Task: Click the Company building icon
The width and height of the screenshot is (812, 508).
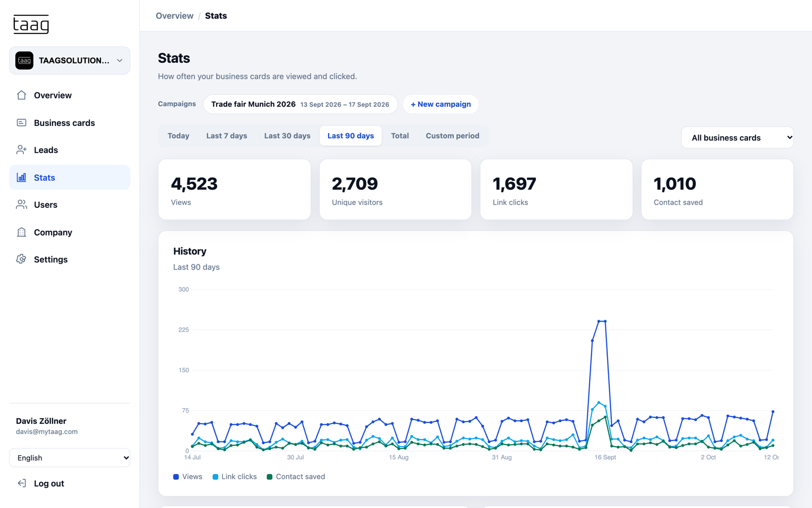Action: [x=21, y=232]
